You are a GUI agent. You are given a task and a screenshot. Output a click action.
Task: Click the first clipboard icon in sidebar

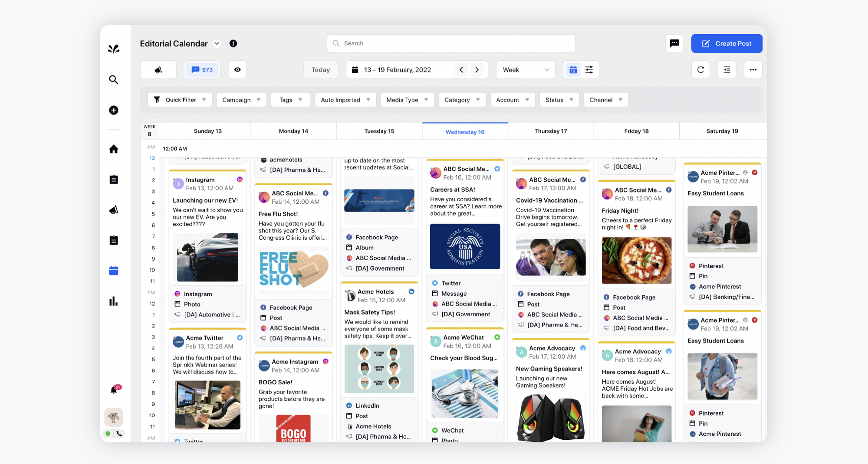[114, 180]
